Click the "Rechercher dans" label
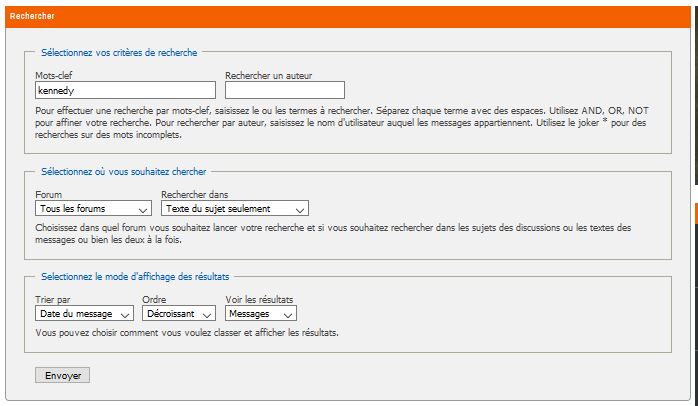Screen dimensions: 698x406 point(195,194)
